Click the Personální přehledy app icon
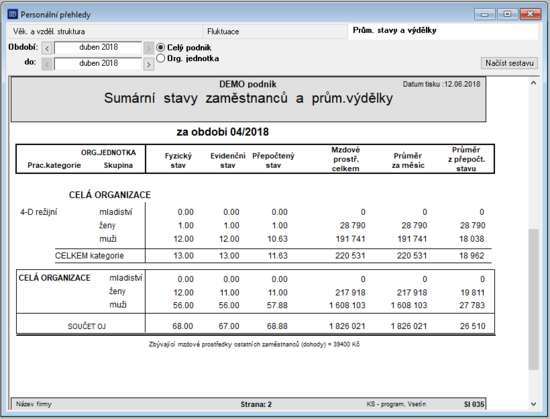Viewport: 550px width, 419px height. tap(13, 14)
